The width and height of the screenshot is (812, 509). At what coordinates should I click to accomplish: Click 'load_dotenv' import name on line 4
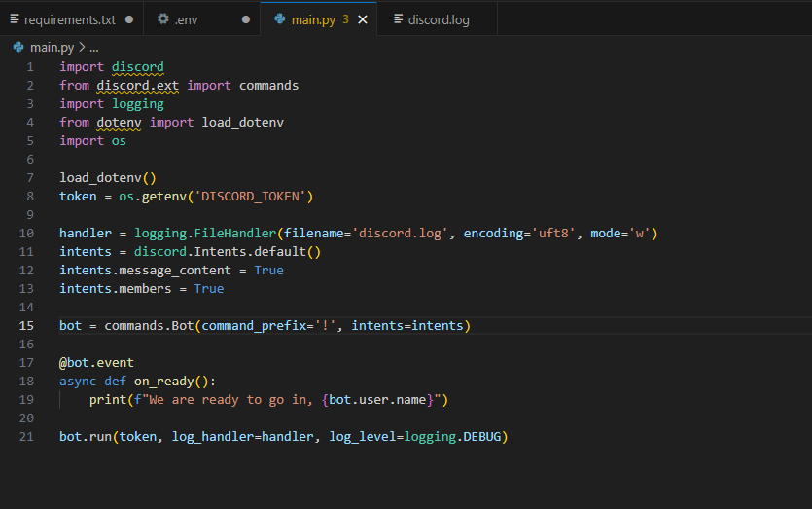[x=243, y=123]
